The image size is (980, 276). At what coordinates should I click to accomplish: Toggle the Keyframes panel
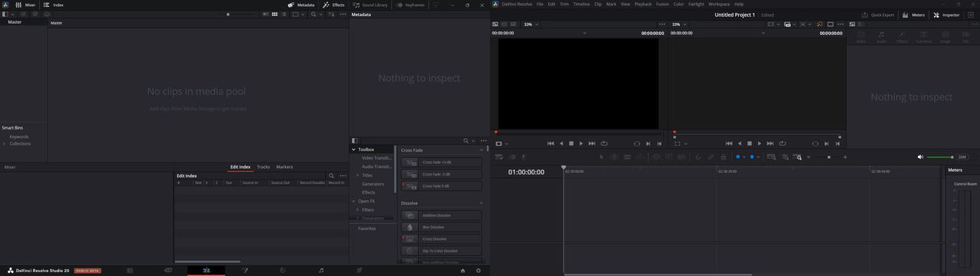pyautogui.click(x=410, y=5)
